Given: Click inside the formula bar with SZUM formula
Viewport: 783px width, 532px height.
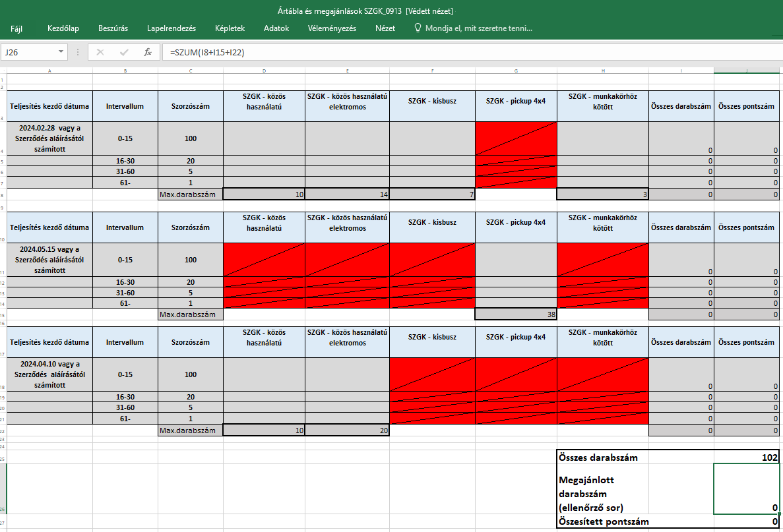Looking at the screenshot, I should [x=462, y=52].
